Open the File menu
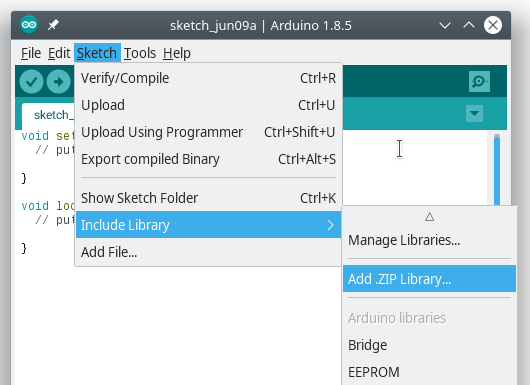 (x=31, y=53)
